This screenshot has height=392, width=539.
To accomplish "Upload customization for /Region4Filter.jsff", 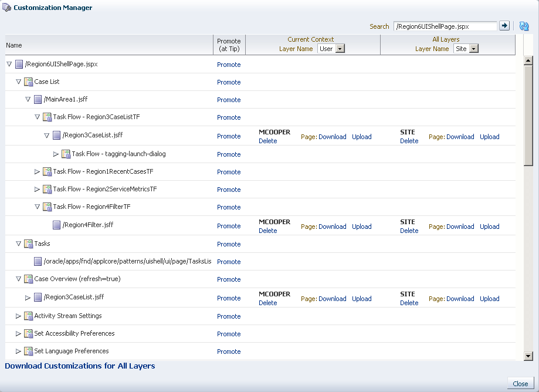I will [x=361, y=227].
